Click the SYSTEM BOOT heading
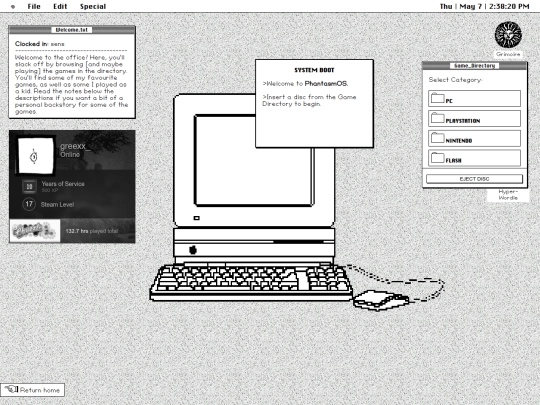Image resolution: width=540 pixels, height=405 pixels. (314, 70)
